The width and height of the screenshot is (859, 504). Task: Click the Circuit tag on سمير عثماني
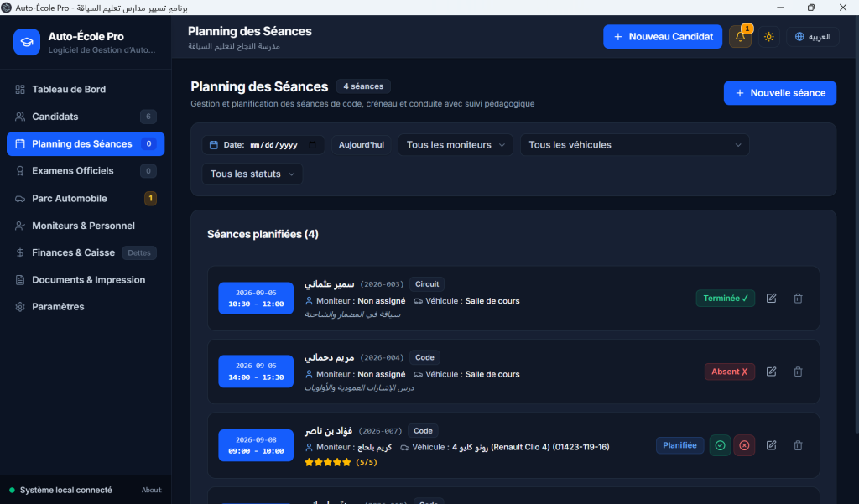427,284
